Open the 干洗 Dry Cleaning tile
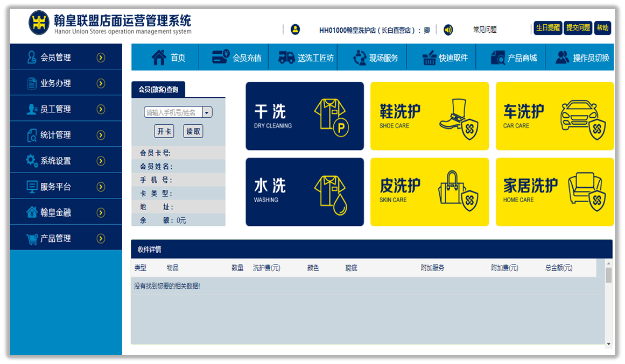This screenshot has width=625, height=364. tap(305, 116)
